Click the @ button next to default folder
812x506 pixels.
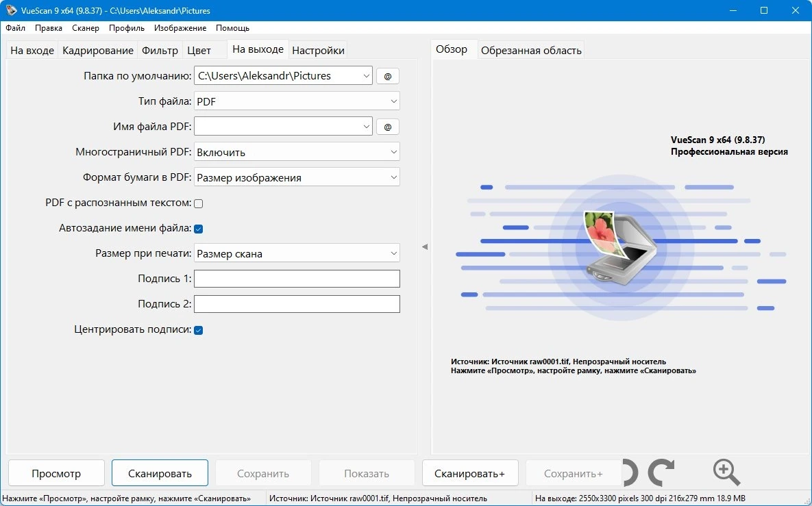pyautogui.click(x=387, y=76)
